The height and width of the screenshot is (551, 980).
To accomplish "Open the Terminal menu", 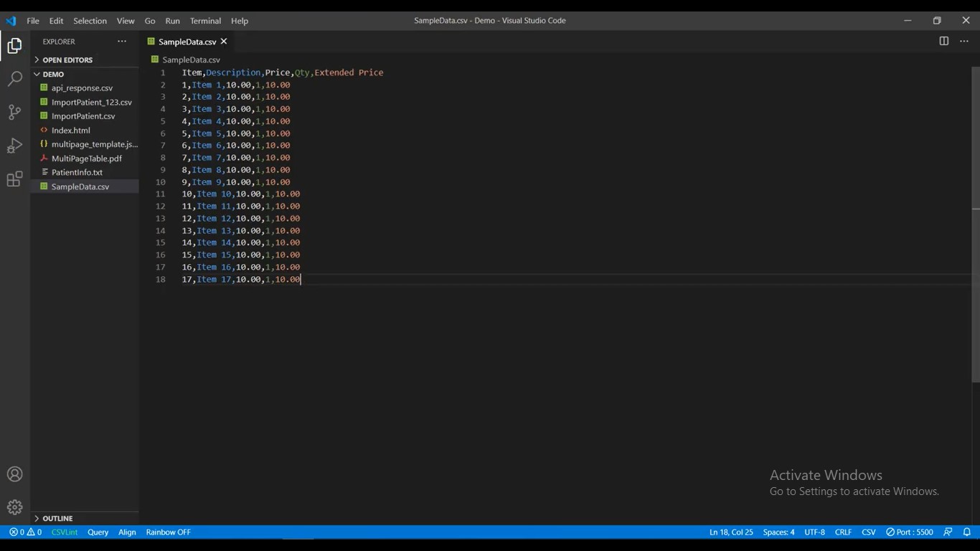I will (205, 21).
